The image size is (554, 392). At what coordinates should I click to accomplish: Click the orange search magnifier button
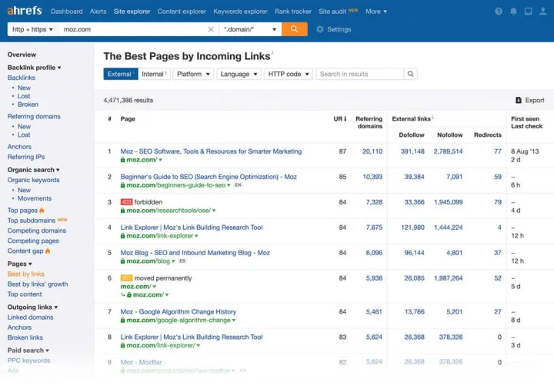tap(294, 29)
